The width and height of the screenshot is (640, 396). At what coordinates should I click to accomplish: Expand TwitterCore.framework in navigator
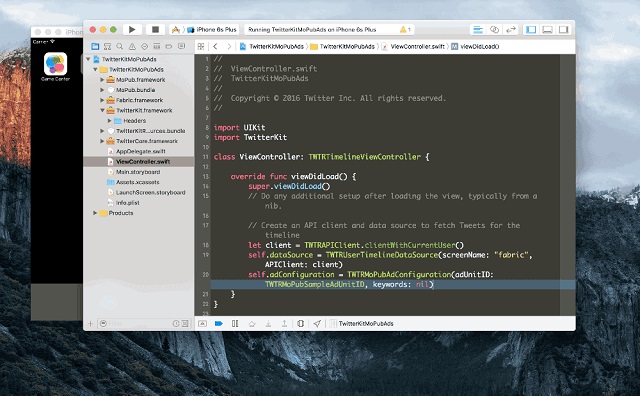[102, 141]
